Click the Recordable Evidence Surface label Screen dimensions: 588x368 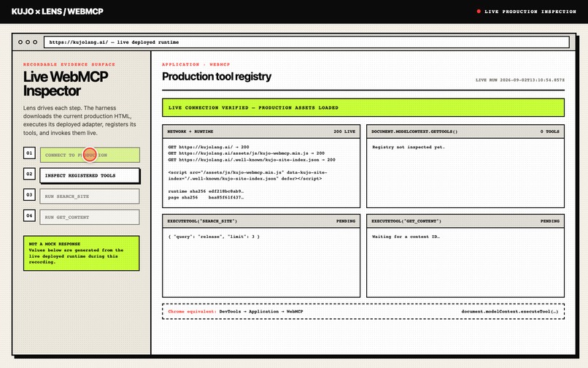point(69,64)
